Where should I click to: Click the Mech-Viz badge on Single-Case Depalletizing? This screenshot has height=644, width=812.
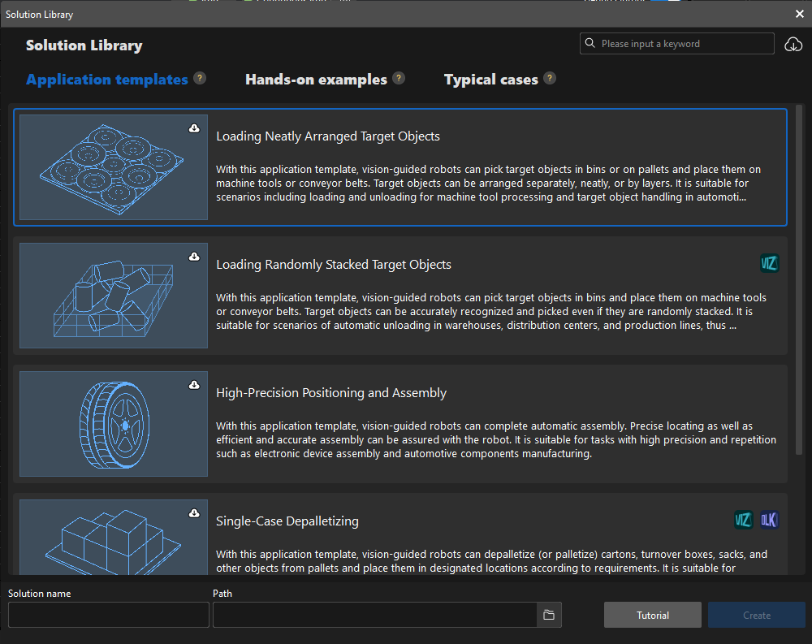click(x=742, y=520)
